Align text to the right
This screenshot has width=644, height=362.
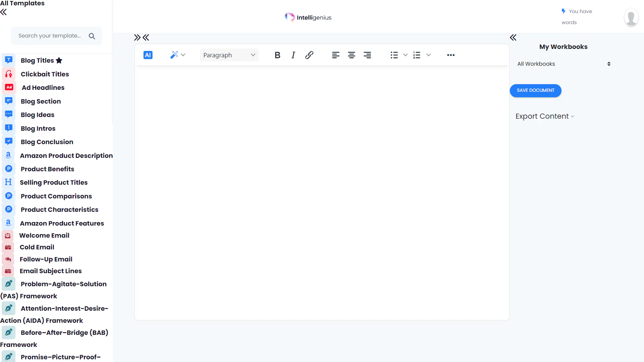coord(367,55)
